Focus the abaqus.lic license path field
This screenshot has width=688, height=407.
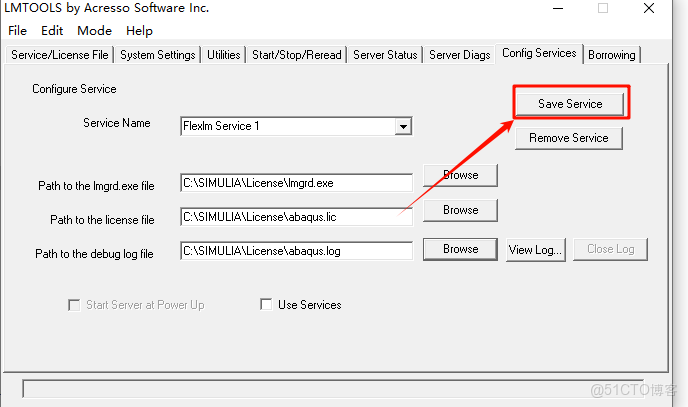[x=296, y=217]
